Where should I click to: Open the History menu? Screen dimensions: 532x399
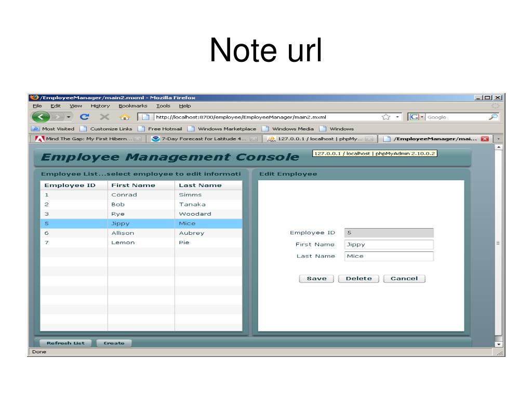100,106
